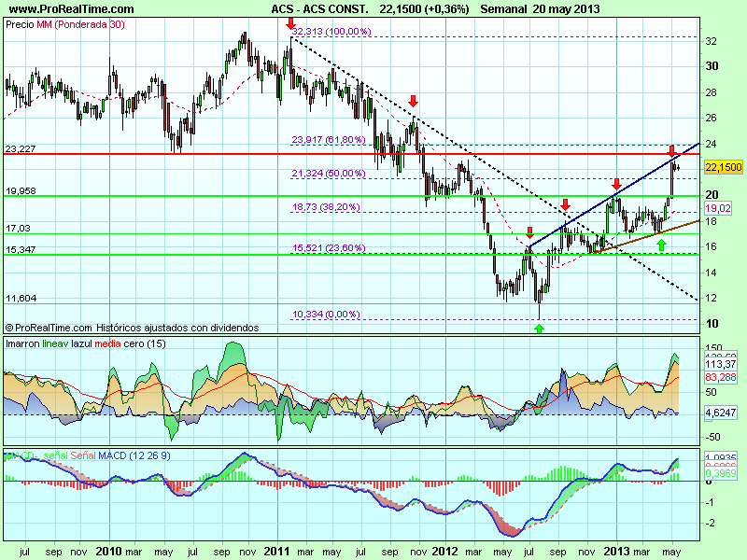Viewport: 747px width, 560px height.
Task: Click the www.ProRealTime.com header text
Action: [72, 8]
